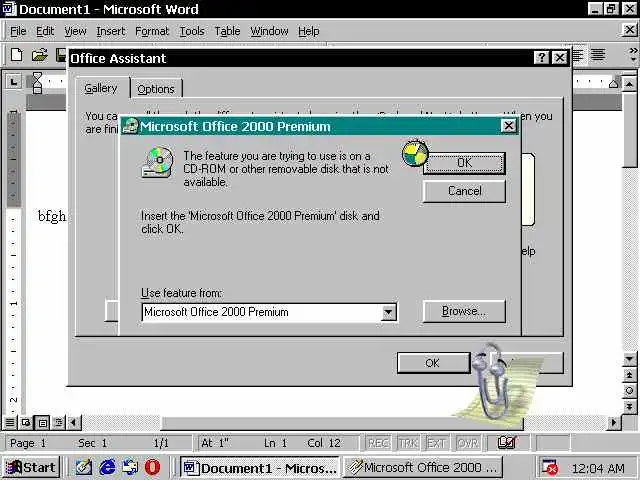Toggle EXT extend selection mode

pos(437,443)
